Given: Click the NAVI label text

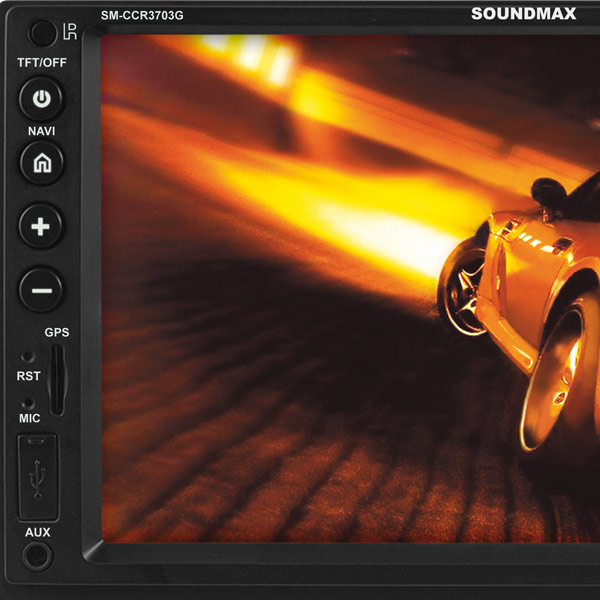Looking at the screenshot, I should [x=41, y=131].
